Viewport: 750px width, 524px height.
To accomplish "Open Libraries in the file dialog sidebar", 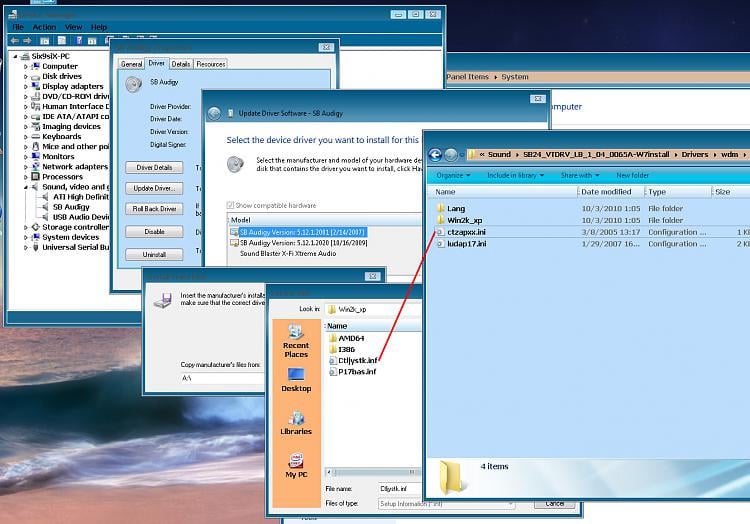I will [x=296, y=423].
